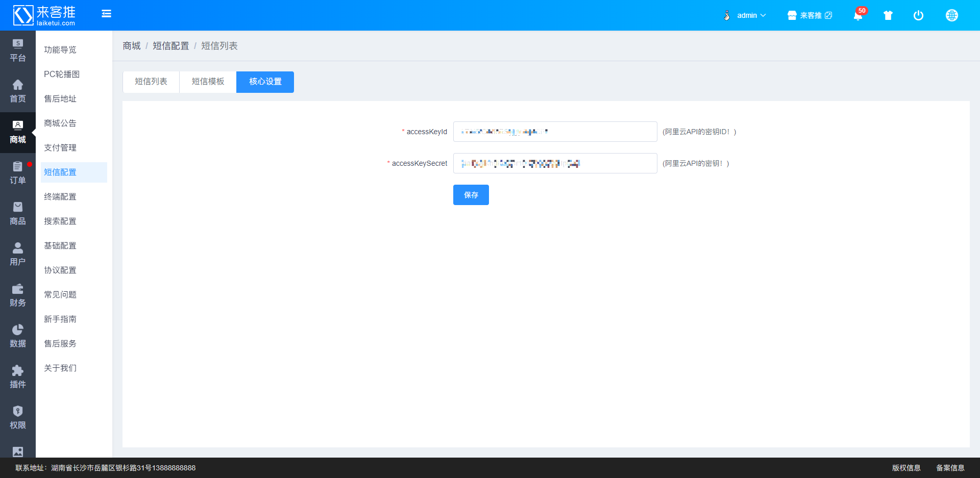Open 订单 orders sidebar icon
Screen dimensions: 980x478
click(x=18, y=173)
